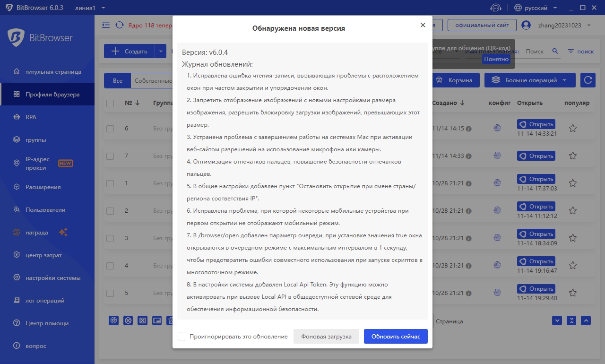The width and height of the screenshot is (605, 364).
Task: Collapse the sidebar with the hamburger icon
Action: pos(106,25)
